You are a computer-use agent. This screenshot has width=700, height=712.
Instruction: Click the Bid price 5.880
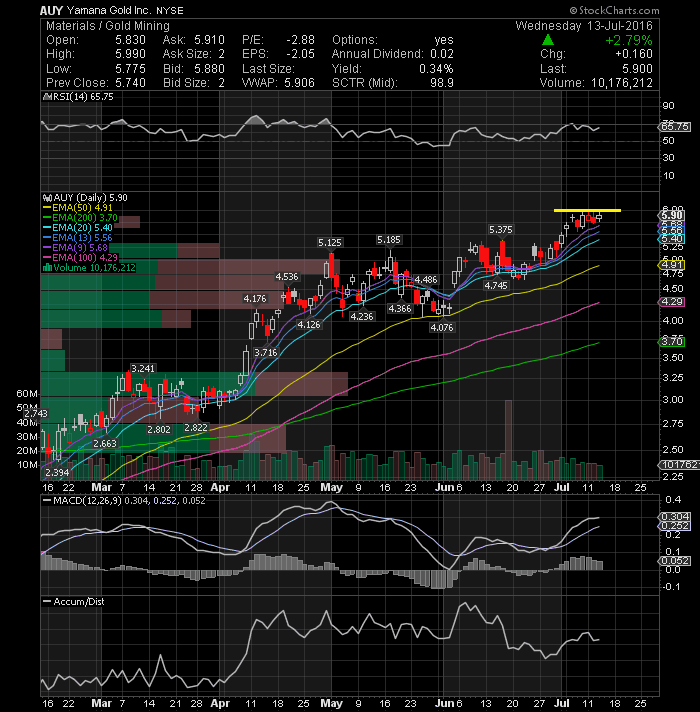pos(209,69)
